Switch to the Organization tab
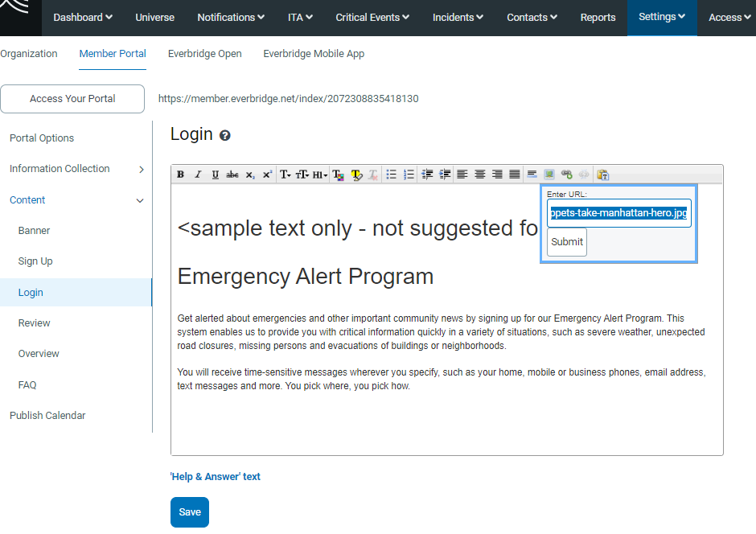This screenshot has width=756, height=534. (28, 54)
